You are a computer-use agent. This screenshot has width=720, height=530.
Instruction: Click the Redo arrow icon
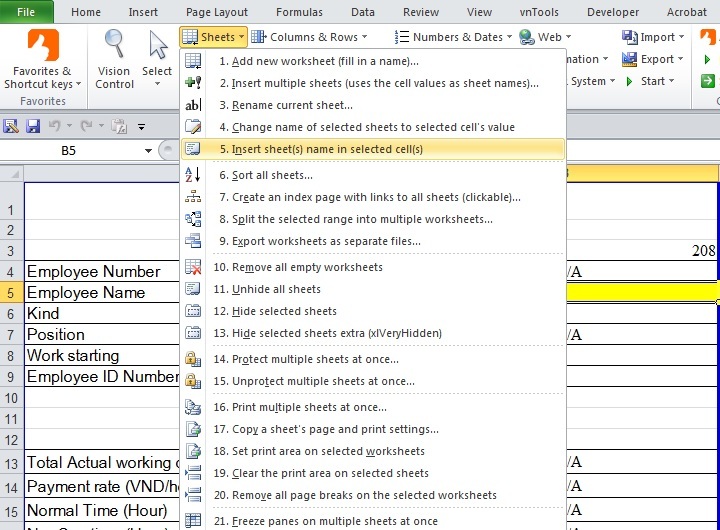pos(86,125)
